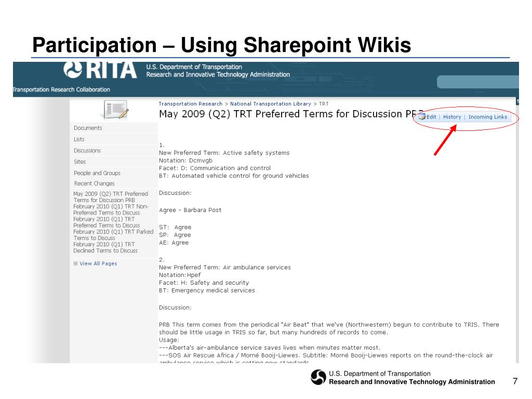This screenshot has height=399, width=532.
Task: Open February 2010 (Q1) TRT Non-Preferred Terms page
Action: click(x=111, y=209)
